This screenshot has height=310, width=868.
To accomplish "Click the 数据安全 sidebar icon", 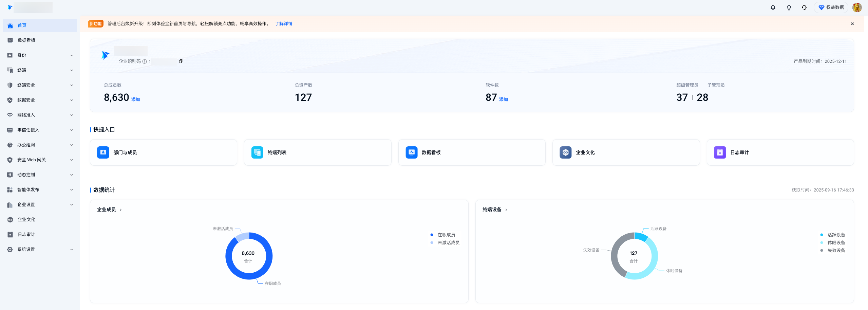I will click(x=10, y=100).
